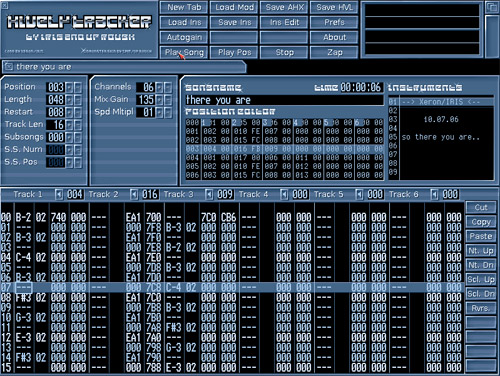Image resolution: width=500 pixels, height=376 pixels.
Task: Click the Track 3 arrow icon
Action: [x=209, y=194]
